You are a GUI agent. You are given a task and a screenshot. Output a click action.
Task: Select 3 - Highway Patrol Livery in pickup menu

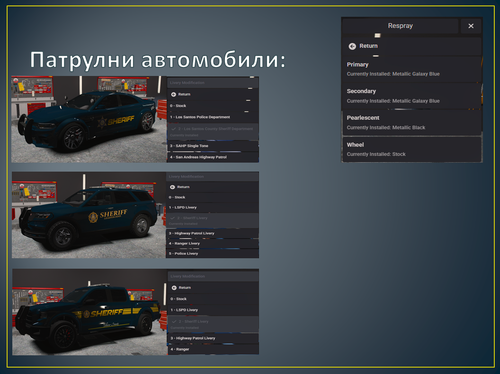[213, 338]
